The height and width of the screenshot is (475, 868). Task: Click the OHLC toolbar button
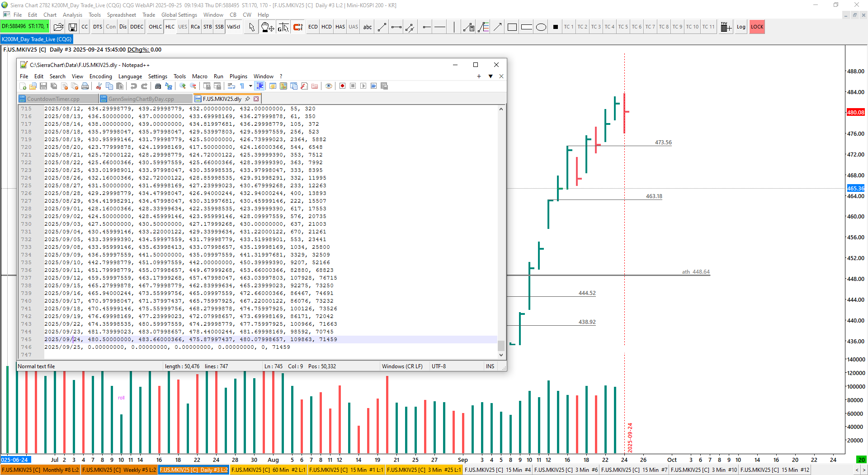(155, 27)
